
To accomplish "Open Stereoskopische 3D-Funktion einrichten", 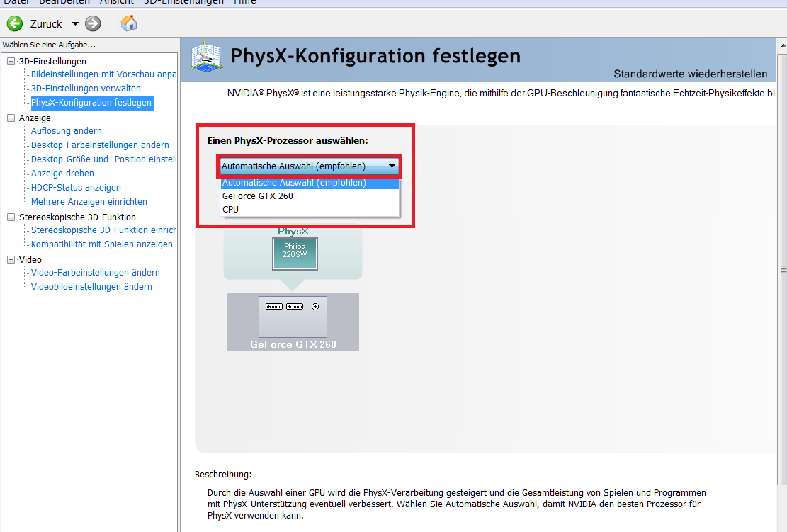I will pos(104,230).
